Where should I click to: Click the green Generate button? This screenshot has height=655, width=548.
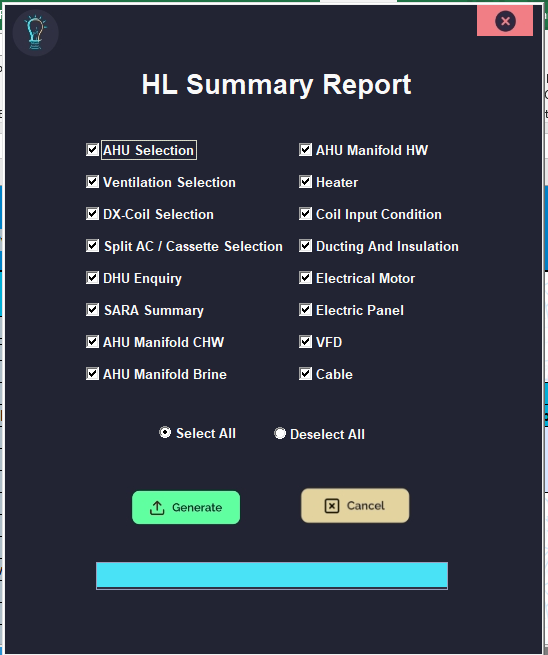(x=186, y=507)
